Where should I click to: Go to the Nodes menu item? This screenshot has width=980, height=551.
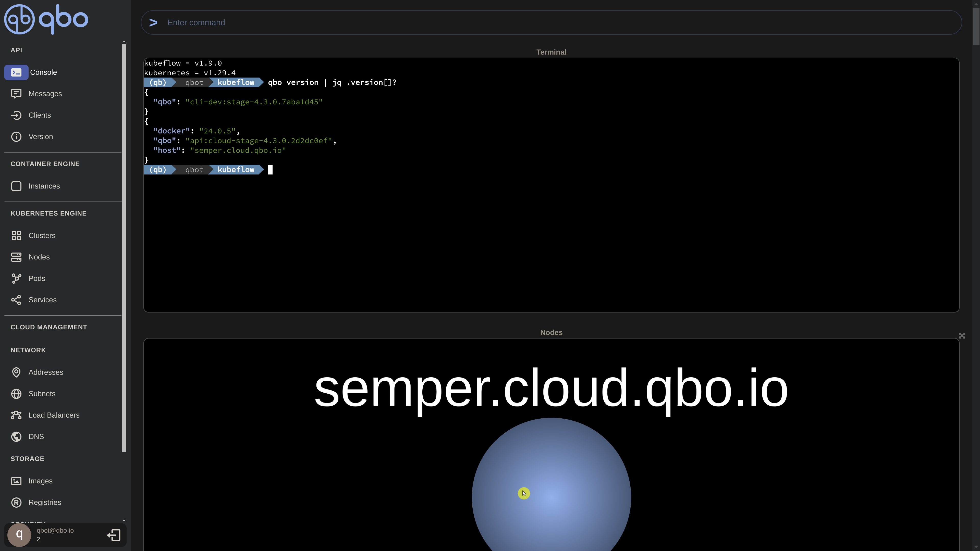pos(39,257)
